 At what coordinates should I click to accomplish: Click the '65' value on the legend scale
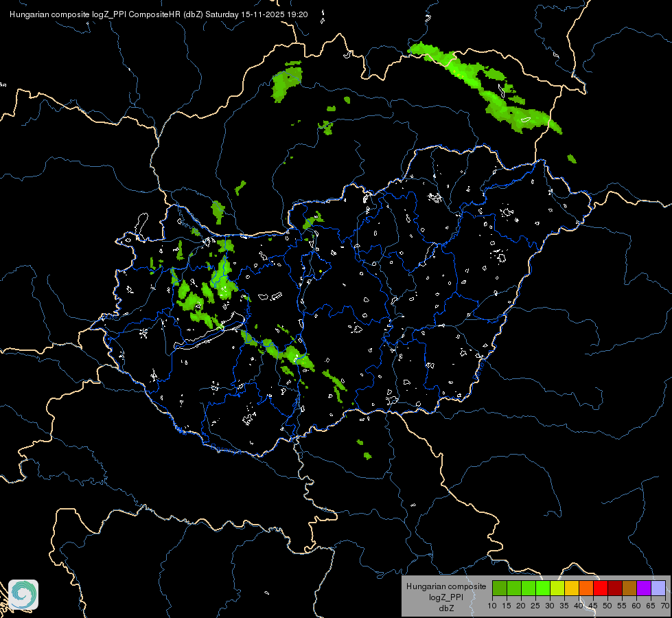(x=651, y=606)
